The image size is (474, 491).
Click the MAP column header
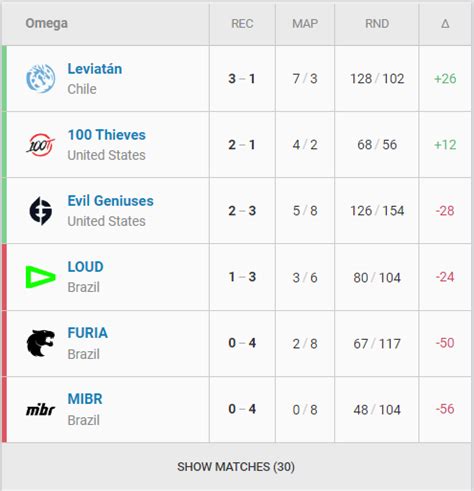coord(305,24)
